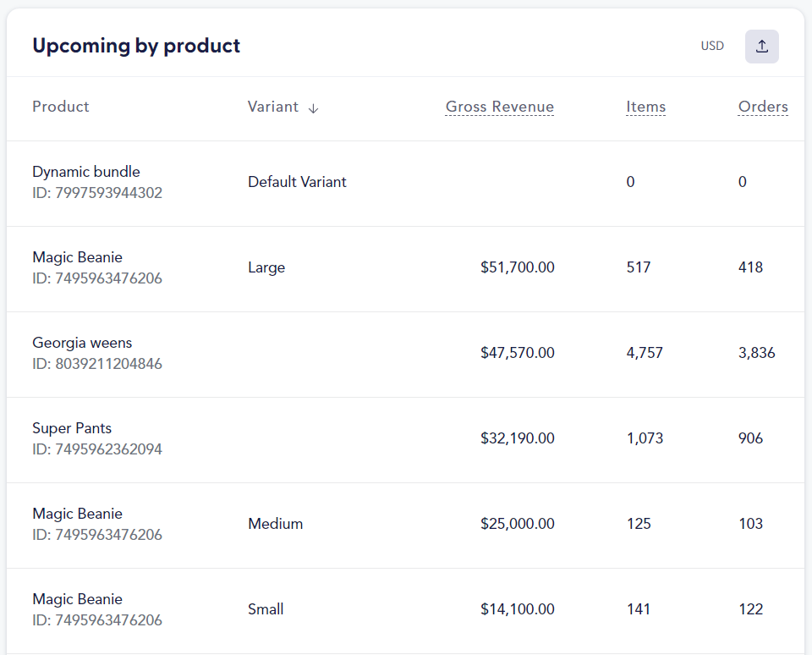The height and width of the screenshot is (655, 812).
Task: Click the Product column header
Action: (60, 107)
